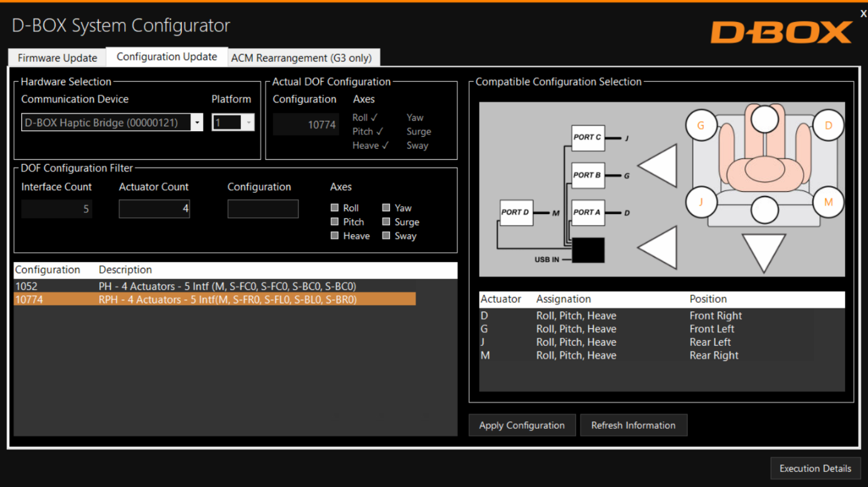Select configuration 1052 from the list

(x=187, y=286)
